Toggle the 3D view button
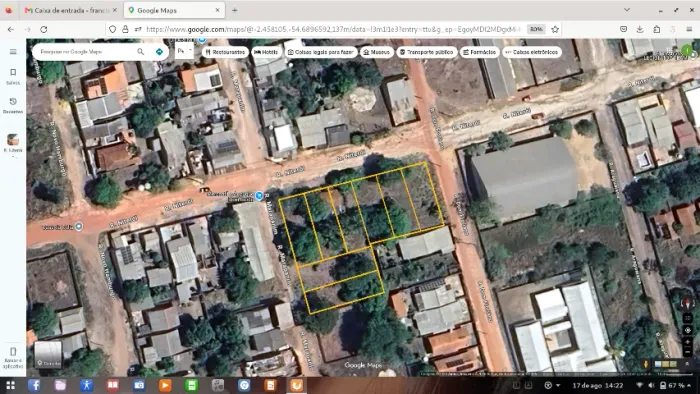This screenshot has height=394, width=700. (x=688, y=318)
